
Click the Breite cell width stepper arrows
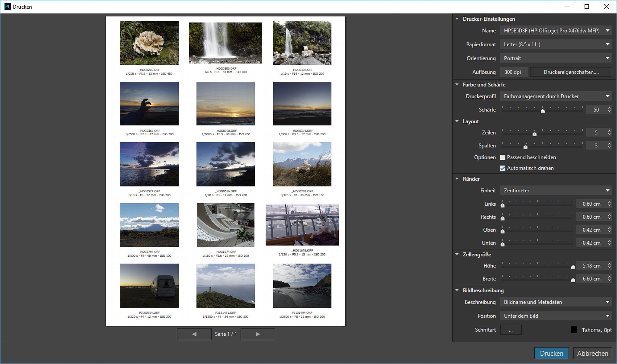click(609, 279)
